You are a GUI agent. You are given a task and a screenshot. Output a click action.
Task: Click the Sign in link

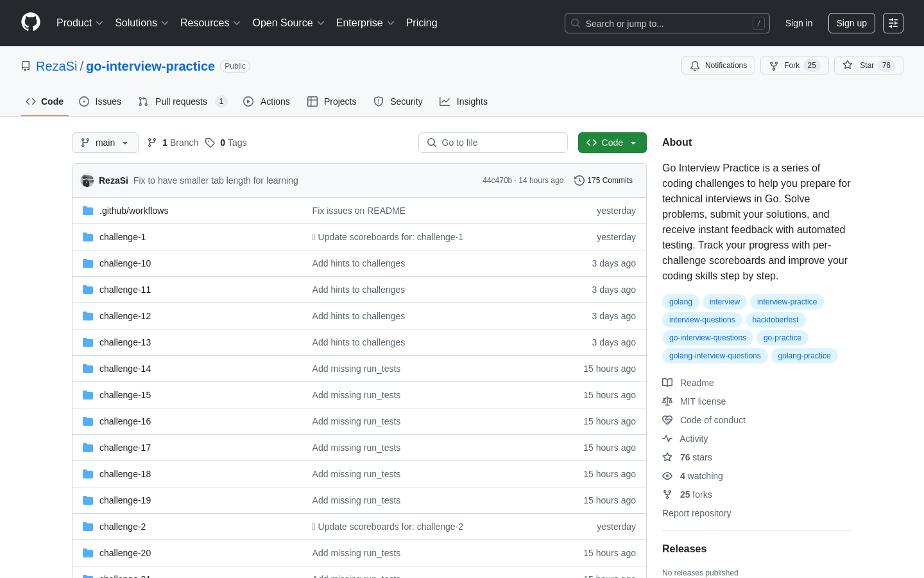click(x=799, y=23)
